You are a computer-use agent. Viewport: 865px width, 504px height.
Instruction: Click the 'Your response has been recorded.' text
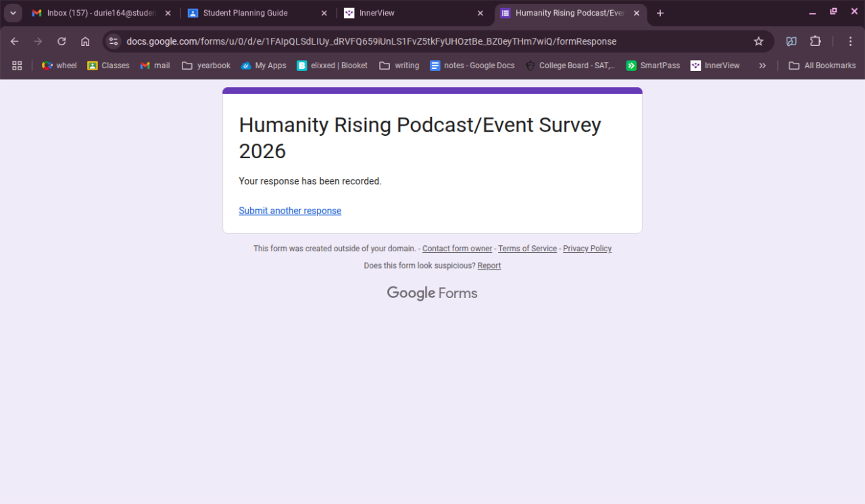click(310, 181)
